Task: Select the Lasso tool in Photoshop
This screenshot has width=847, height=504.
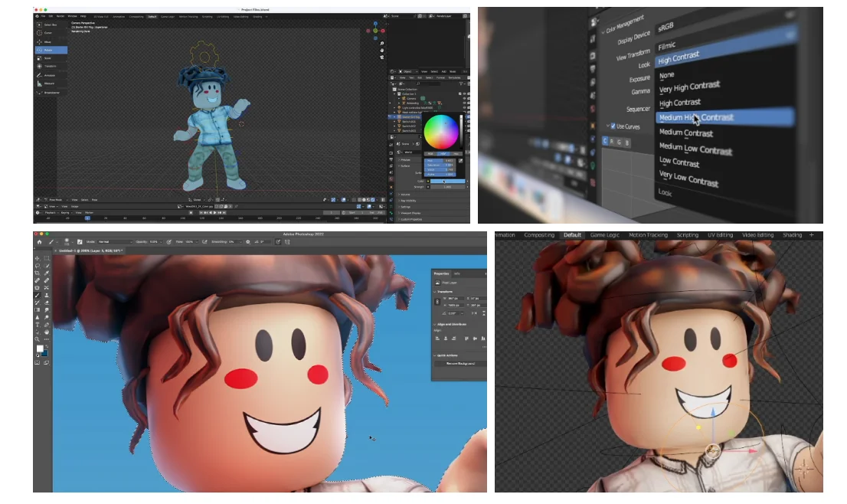Action: pyautogui.click(x=37, y=267)
